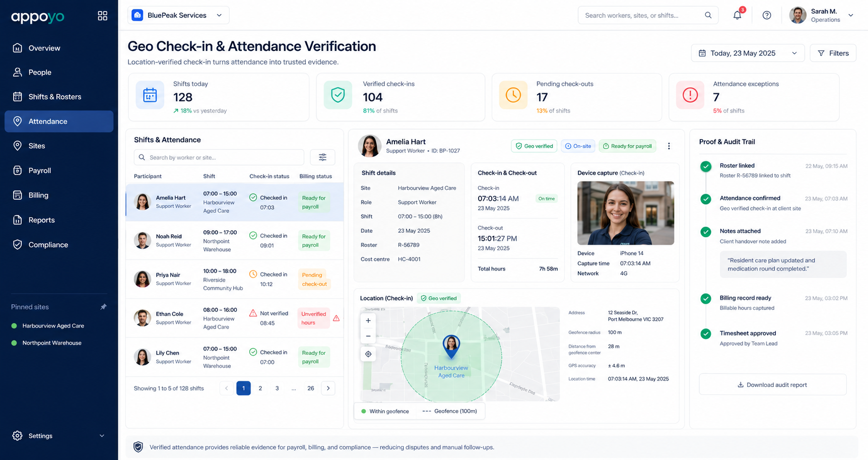The width and height of the screenshot is (868, 460).
Task: Click the Billing record ready check icon
Action: [706, 299]
